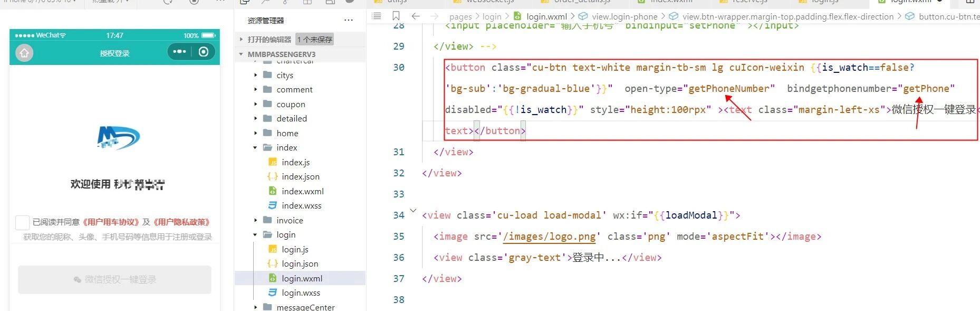Open the 《用户用车协议》 link
This screenshot has height=311, width=980.
click(111, 222)
